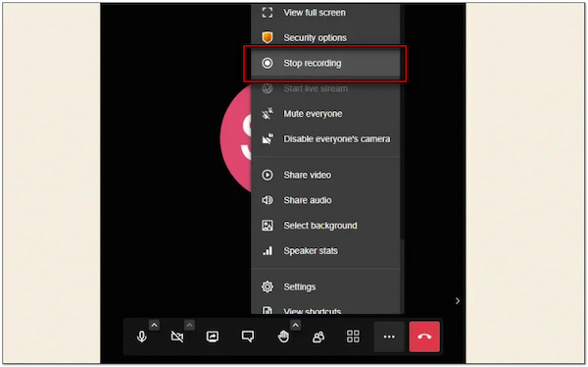Expand the filmstrip with the right-edge arrow
588x367 pixels.
coord(457,301)
